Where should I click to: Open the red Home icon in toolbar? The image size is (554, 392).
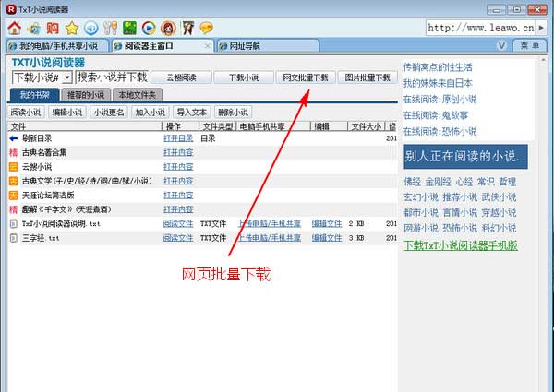[x=15, y=28]
